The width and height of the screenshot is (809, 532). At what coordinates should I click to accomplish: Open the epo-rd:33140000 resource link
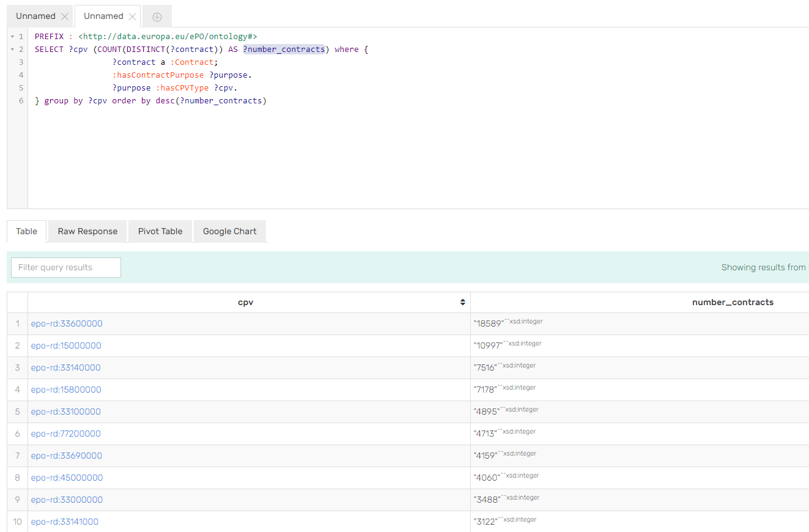click(x=66, y=368)
